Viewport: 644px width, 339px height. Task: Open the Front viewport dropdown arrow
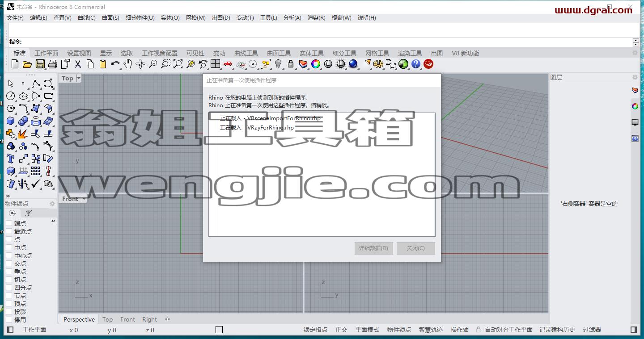[x=84, y=199]
